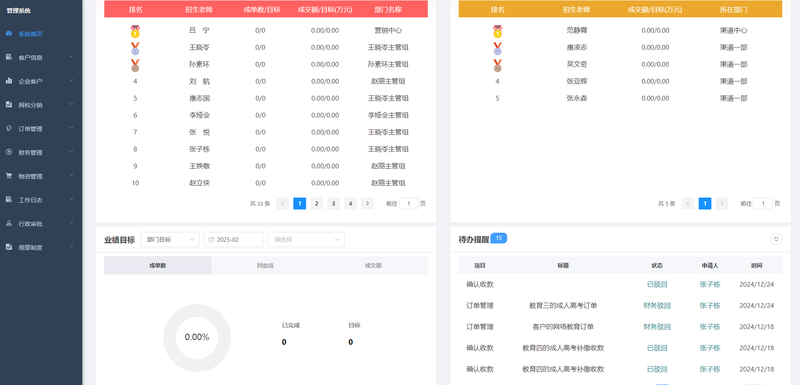Switch to the 成单数 tab
Image resolution: width=800 pixels, height=385 pixels.
[158, 266]
